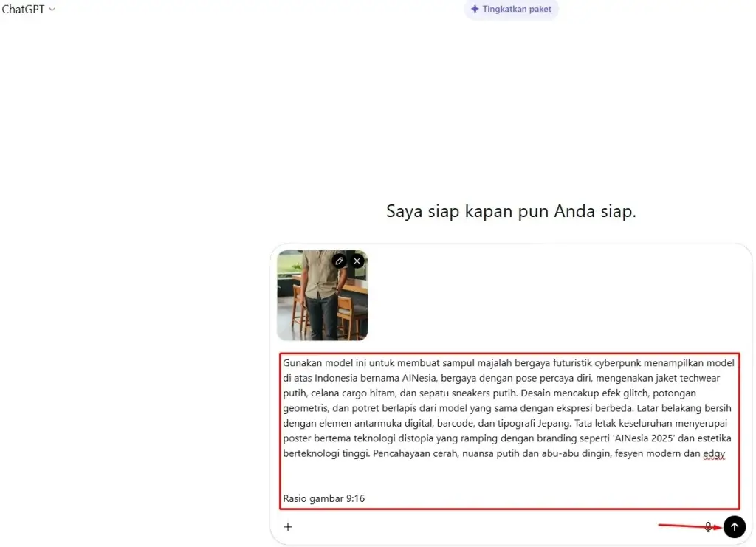Edit the attached image with pencil icon

(x=339, y=261)
